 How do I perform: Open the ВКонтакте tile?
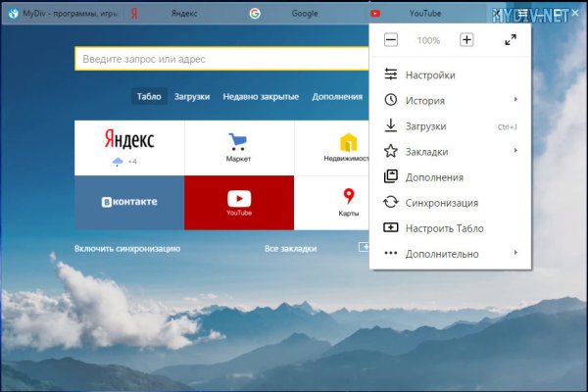click(128, 202)
